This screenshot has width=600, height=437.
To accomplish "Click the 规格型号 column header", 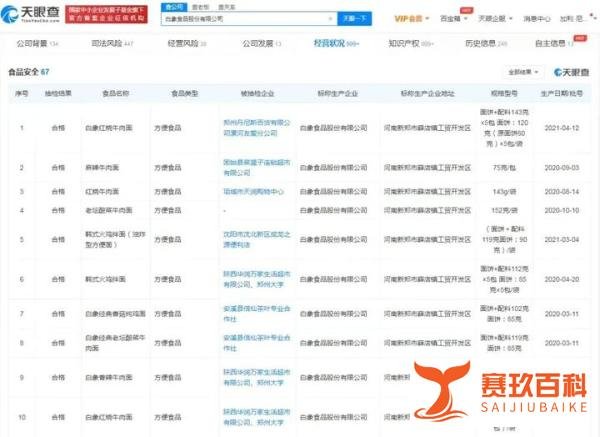I will 504,93.
